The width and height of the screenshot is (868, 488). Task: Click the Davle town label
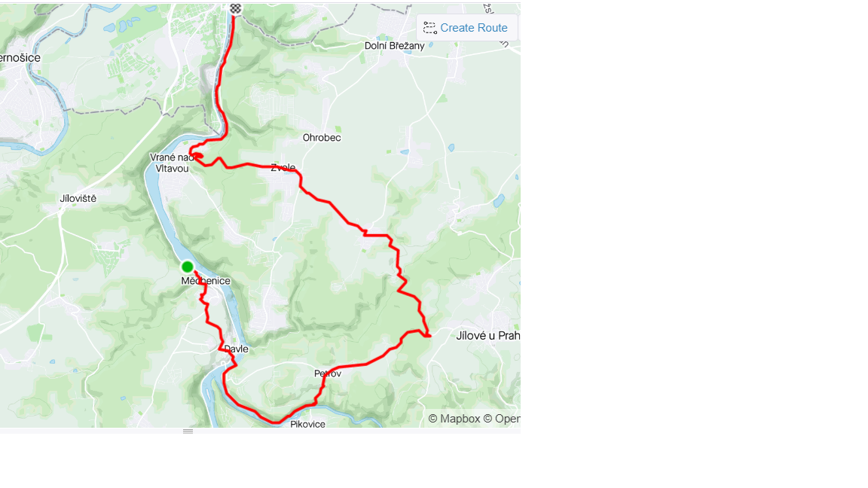[x=237, y=349]
